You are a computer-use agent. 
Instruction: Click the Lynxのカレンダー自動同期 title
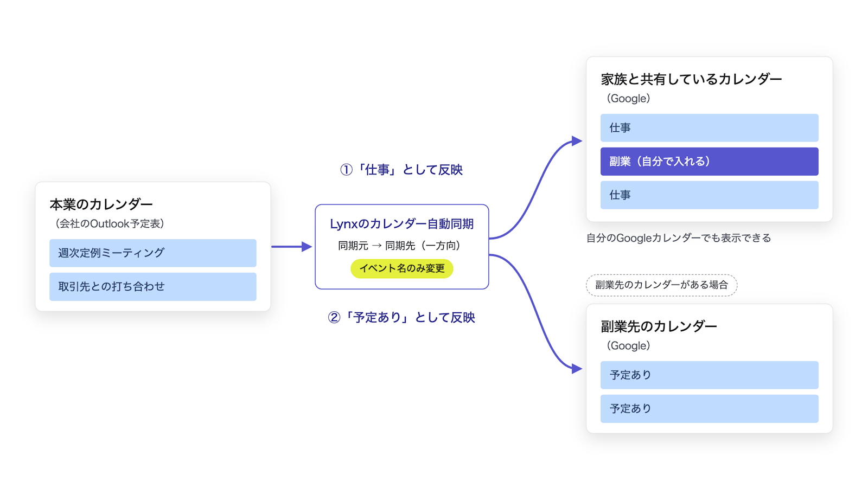401,223
